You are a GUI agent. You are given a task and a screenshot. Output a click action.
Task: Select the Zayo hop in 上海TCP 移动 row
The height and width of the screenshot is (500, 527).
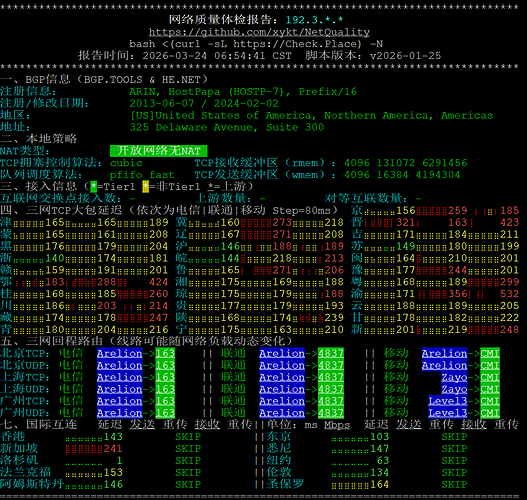454,377
